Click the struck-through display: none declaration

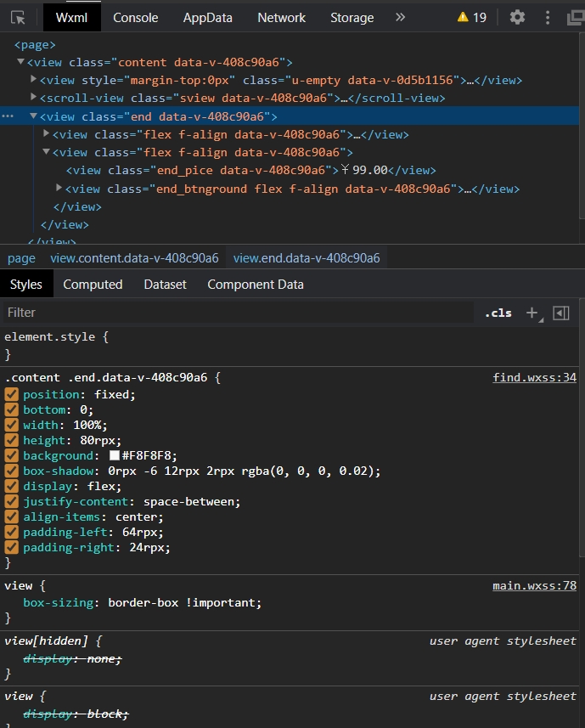click(x=72, y=658)
